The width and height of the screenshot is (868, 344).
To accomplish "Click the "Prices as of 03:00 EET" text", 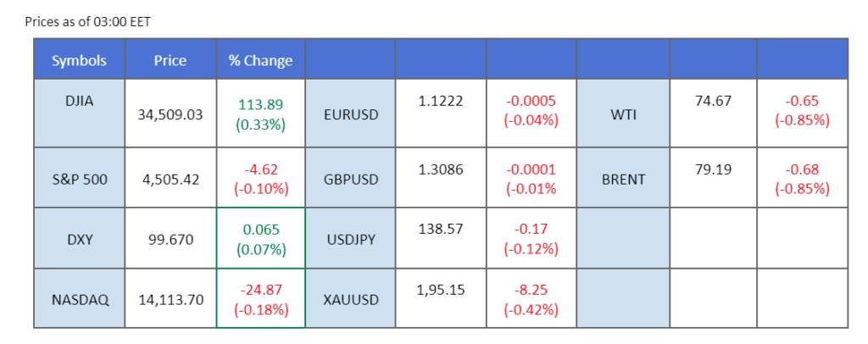I will tap(88, 21).
